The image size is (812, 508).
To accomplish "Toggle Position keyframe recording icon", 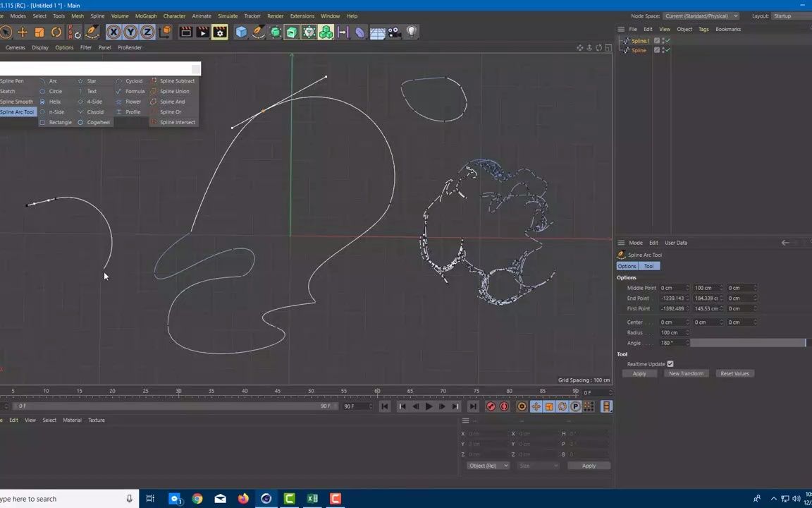I will pyautogui.click(x=536, y=407).
